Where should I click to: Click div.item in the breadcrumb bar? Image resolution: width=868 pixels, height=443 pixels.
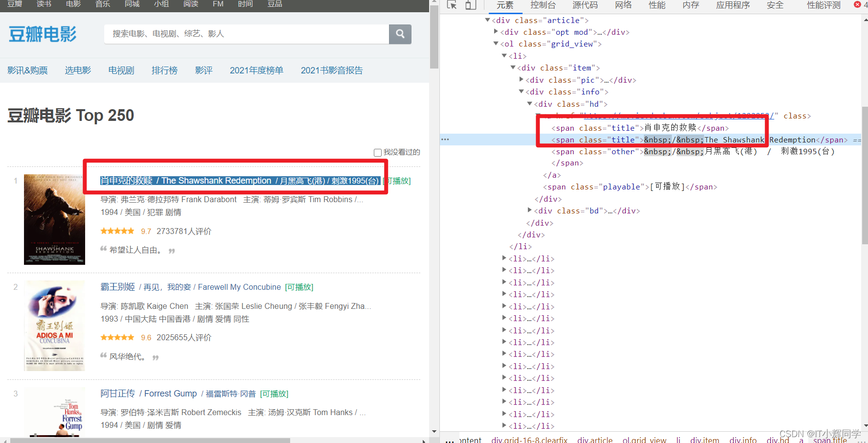705,440
